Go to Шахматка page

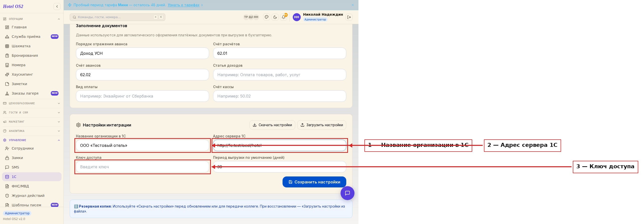pos(32,46)
